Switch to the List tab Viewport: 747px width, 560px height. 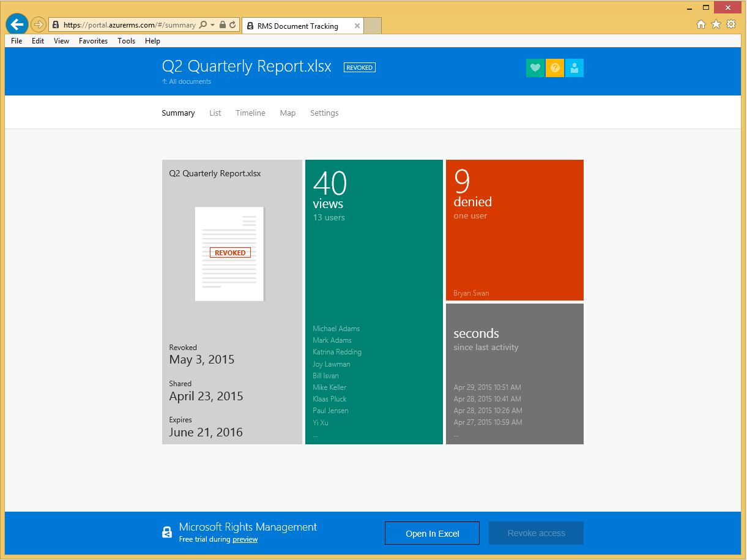[x=215, y=113]
